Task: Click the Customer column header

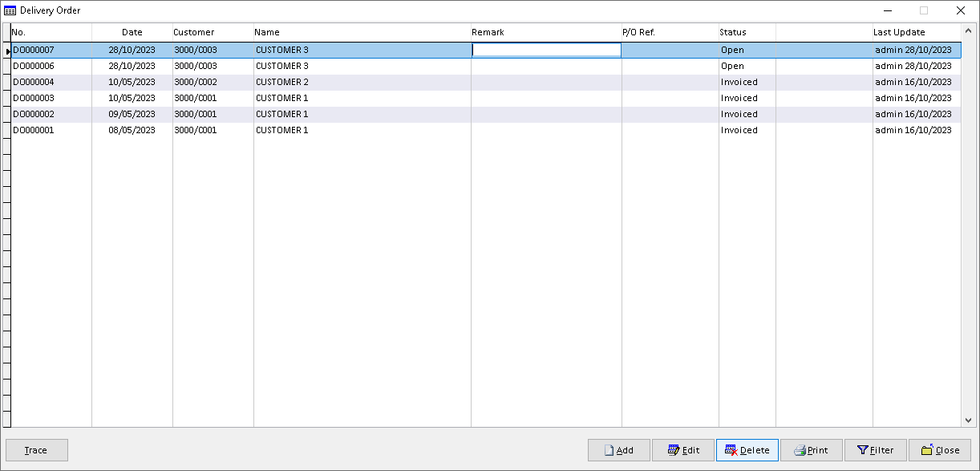Action: pyautogui.click(x=213, y=32)
